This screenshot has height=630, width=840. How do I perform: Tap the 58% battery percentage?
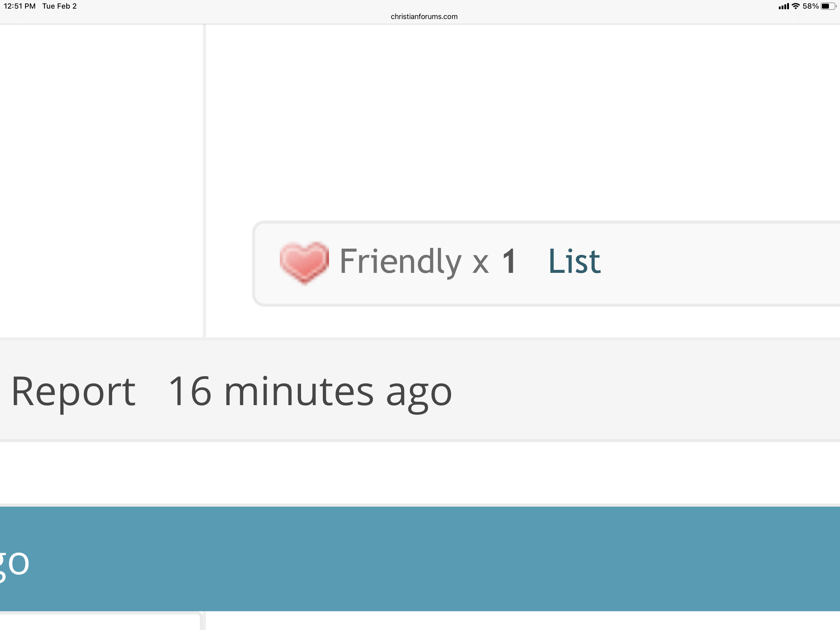[x=810, y=6]
